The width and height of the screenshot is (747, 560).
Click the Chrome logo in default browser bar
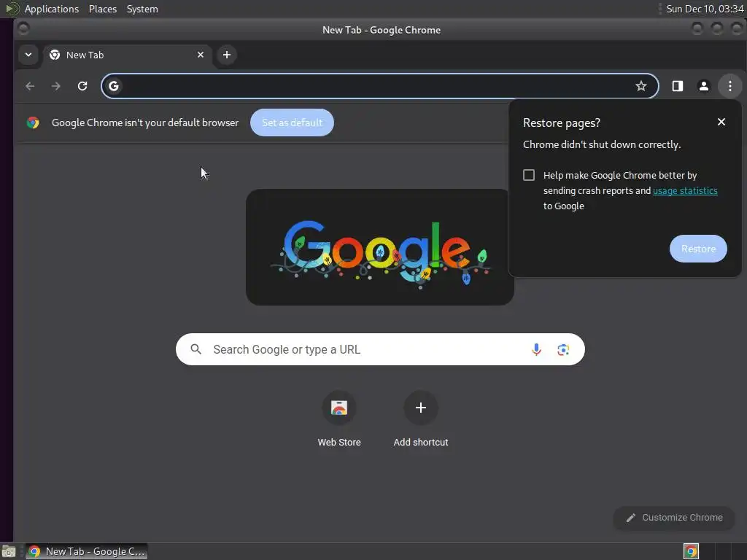pos(33,122)
